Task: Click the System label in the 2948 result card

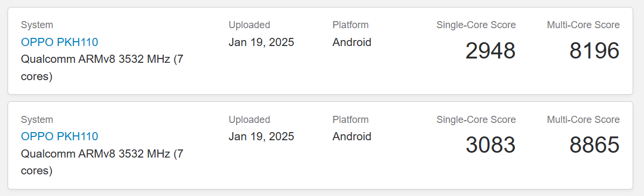Action: [37, 25]
